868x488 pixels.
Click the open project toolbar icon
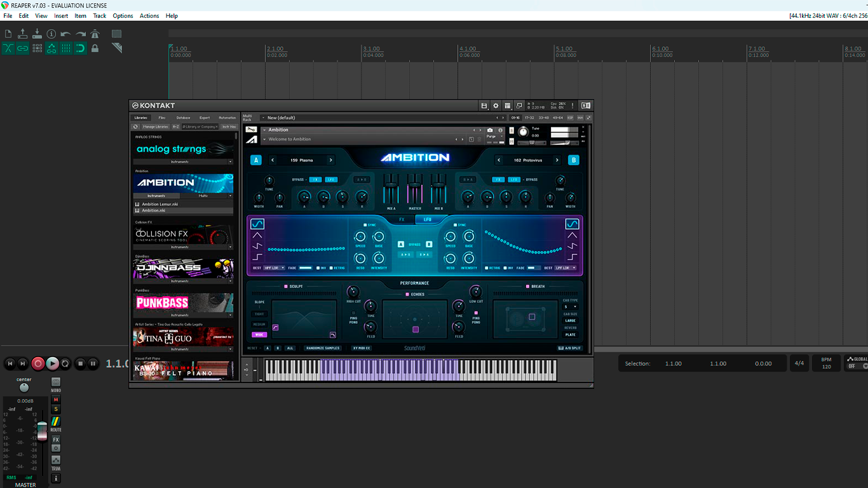[23, 34]
